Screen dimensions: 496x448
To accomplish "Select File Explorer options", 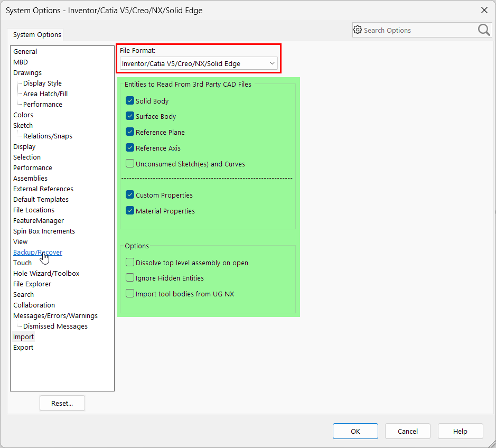I will (32, 284).
